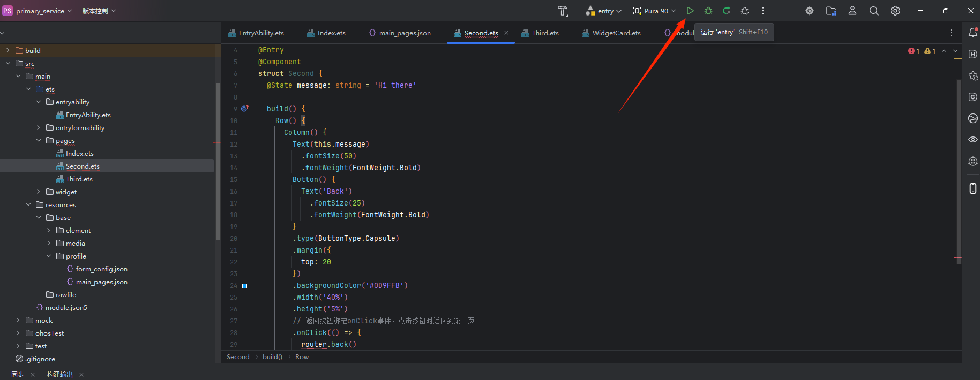Close the Second.ets tab
The image size is (980, 380).
pos(506,33)
